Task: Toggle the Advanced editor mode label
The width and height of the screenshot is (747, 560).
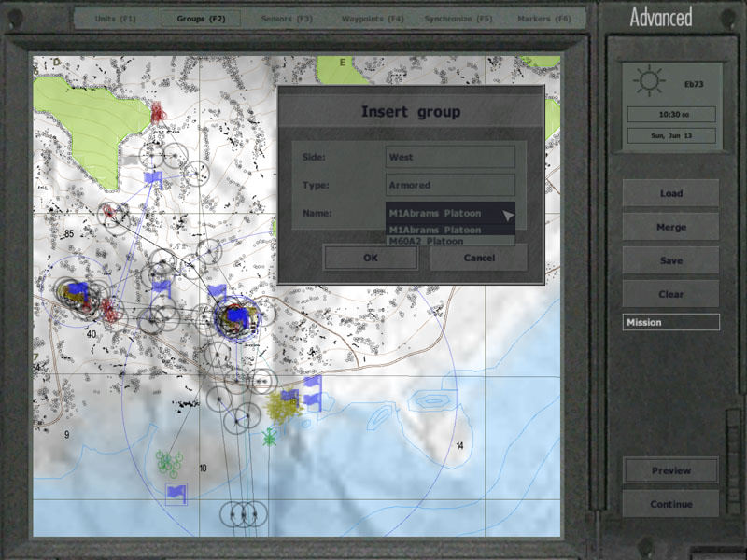Action: coord(660,17)
